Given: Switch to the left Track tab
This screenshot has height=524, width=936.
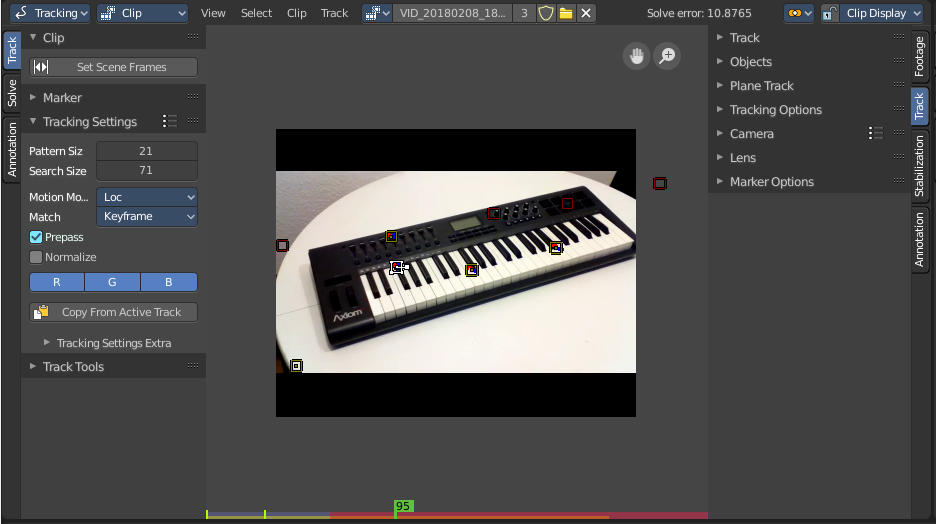Looking at the screenshot, I should click(12, 51).
